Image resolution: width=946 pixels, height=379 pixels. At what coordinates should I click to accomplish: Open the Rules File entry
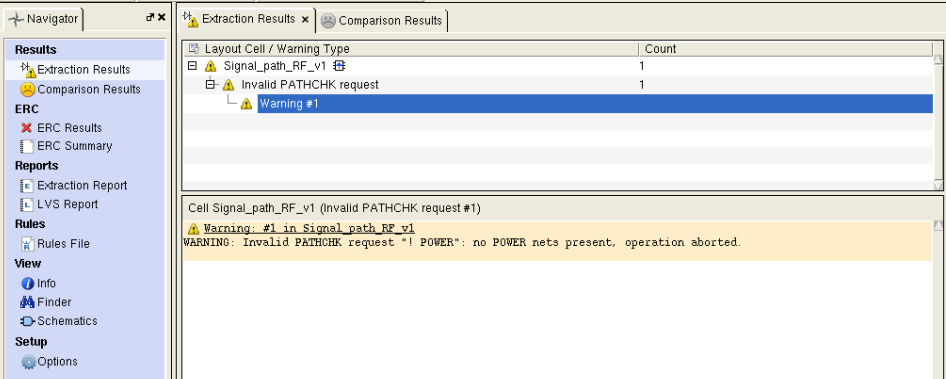coord(63,244)
